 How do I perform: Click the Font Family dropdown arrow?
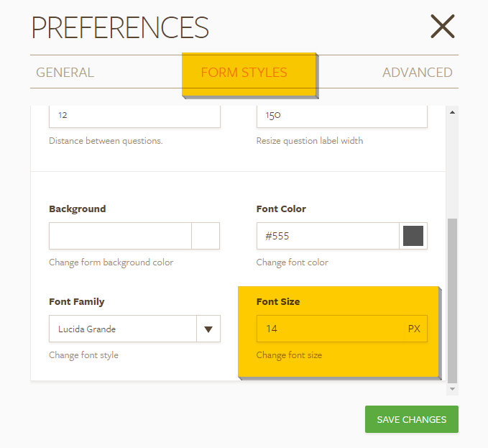coord(208,329)
